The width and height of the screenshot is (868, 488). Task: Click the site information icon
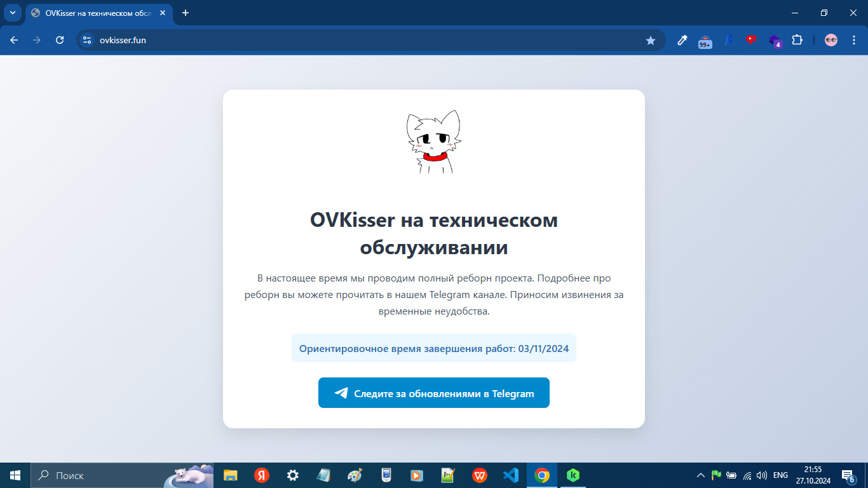tap(87, 40)
